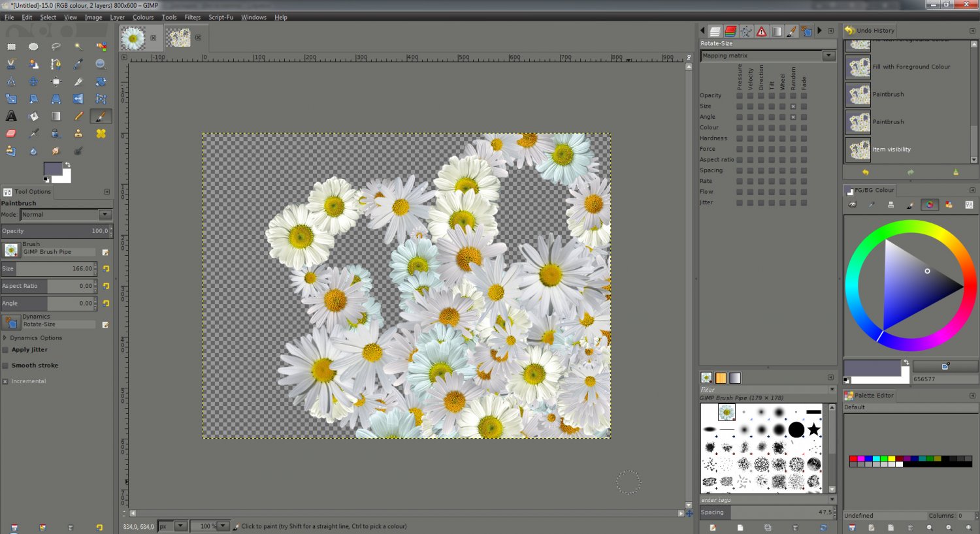This screenshot has width=980, height=534.
Task: Open the Mapping matrix dropdown
Action: pyautogui.click(x=768, y=55)
